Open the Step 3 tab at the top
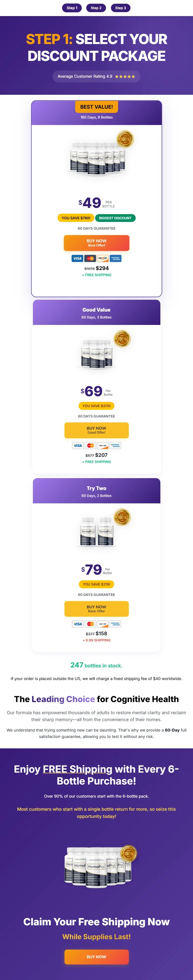Image resolution: width=193 pixels, height=980 pixels. pyautogui.click(x=120, y=8)
